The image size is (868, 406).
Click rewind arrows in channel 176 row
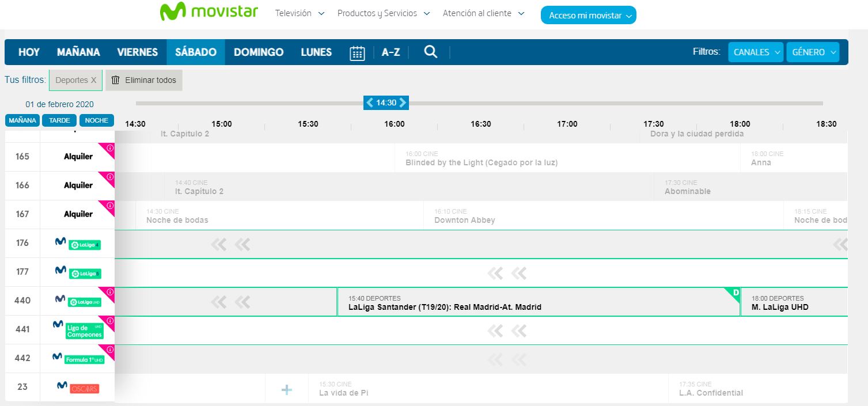[230, 245]
